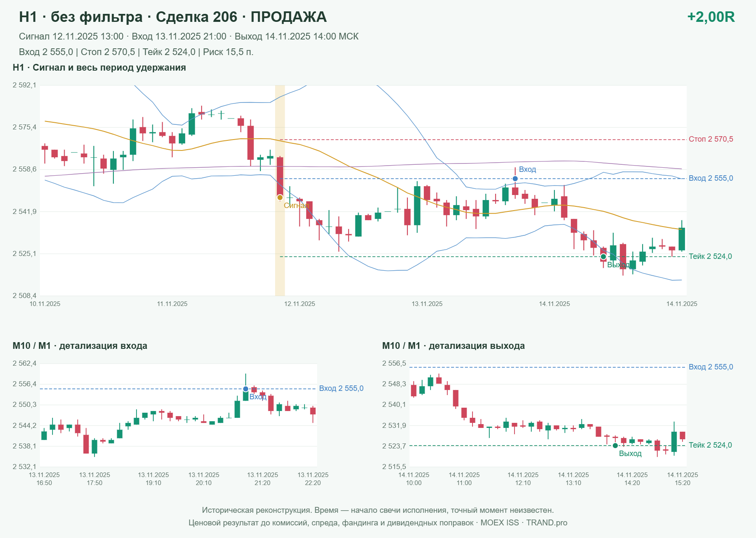Click the green Выход marker dot on H1 chart

point(603,257)
